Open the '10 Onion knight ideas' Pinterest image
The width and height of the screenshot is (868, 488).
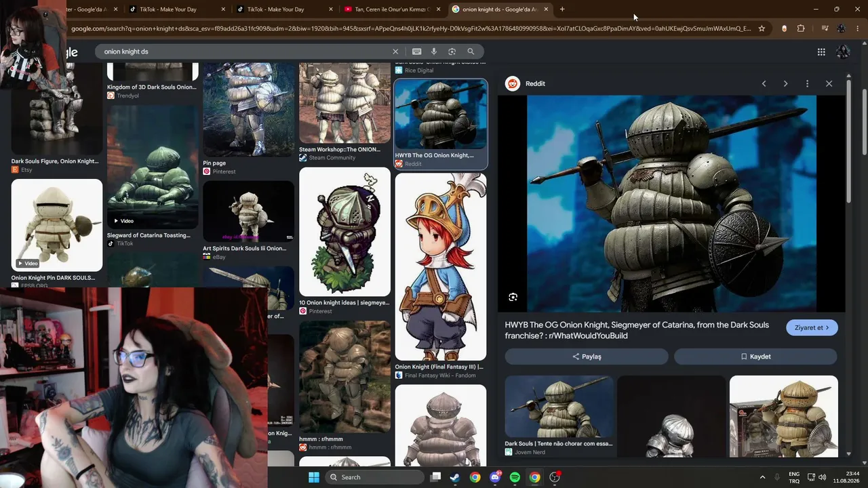pyautogui.click(x=344, y=232)
